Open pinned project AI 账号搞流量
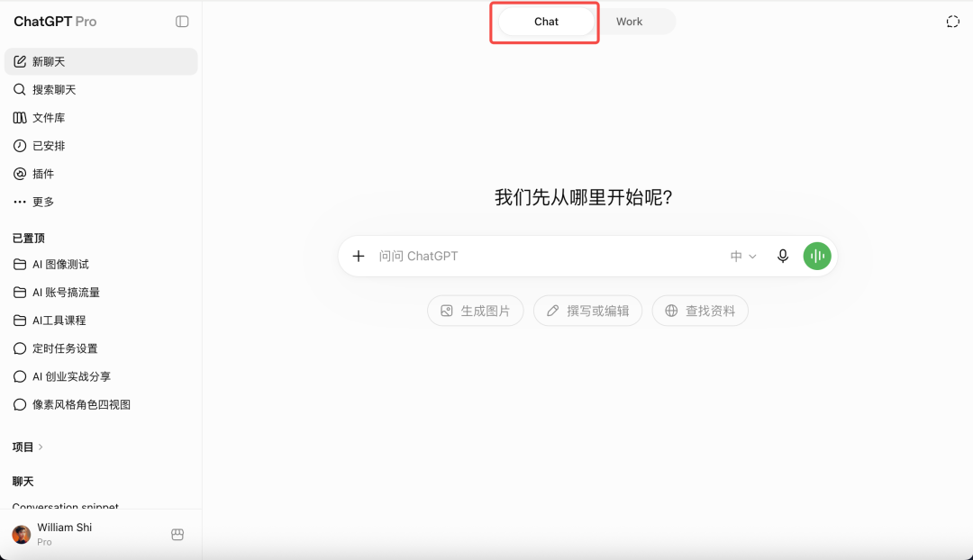The height and width of the screenshot is (560, 973). 101,292
